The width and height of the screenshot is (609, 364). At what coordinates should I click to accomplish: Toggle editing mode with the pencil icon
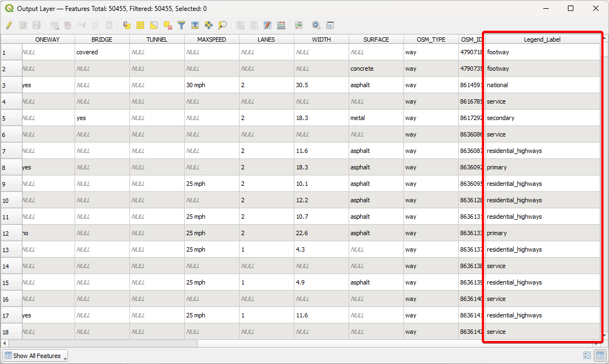pyautogui.click(x=9, y=25)
